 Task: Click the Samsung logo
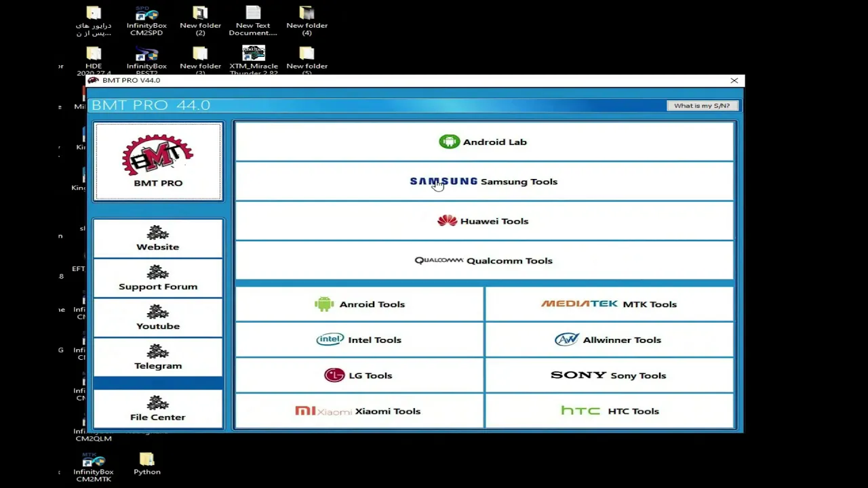443,181
